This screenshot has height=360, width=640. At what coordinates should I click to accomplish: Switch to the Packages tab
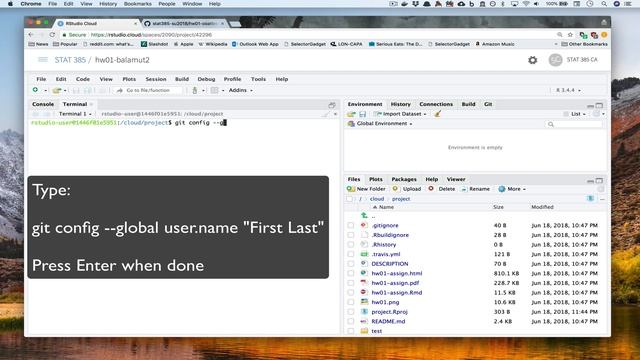click(404, 179)
